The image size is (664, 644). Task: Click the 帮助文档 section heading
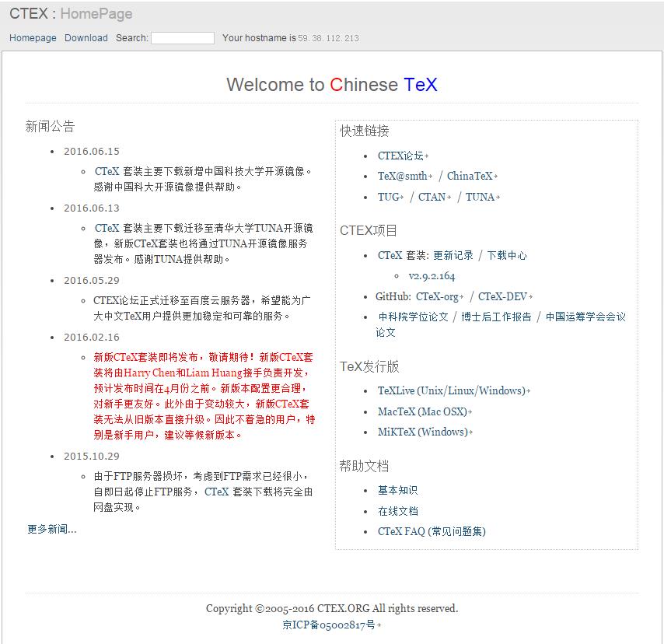(x=364, y=466)
